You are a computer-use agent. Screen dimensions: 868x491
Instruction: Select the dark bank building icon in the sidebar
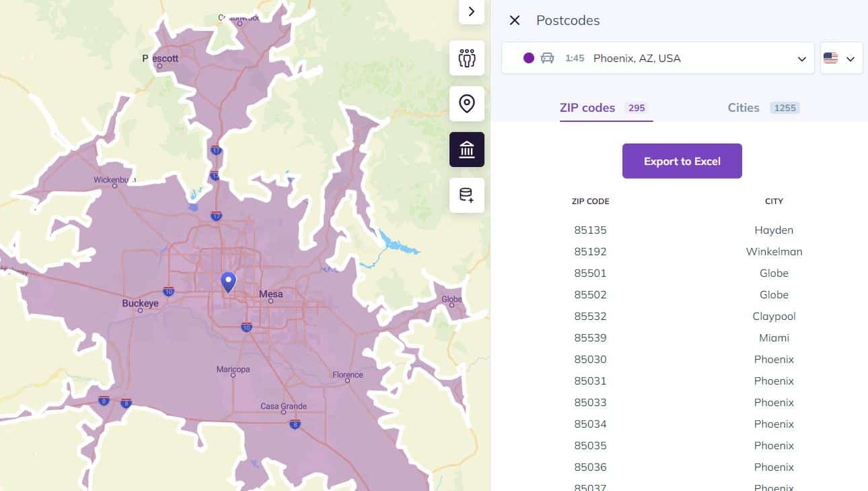coord(467,150)
